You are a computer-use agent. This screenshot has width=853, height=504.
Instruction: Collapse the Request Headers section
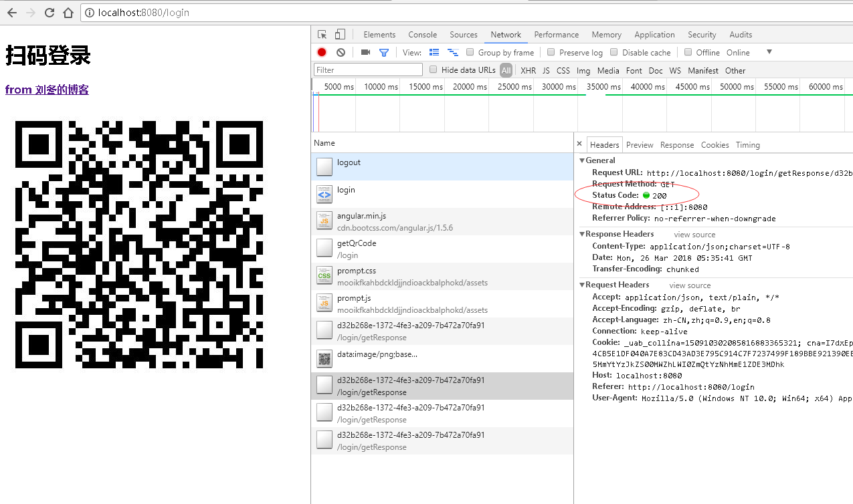[x=582, y=285]
